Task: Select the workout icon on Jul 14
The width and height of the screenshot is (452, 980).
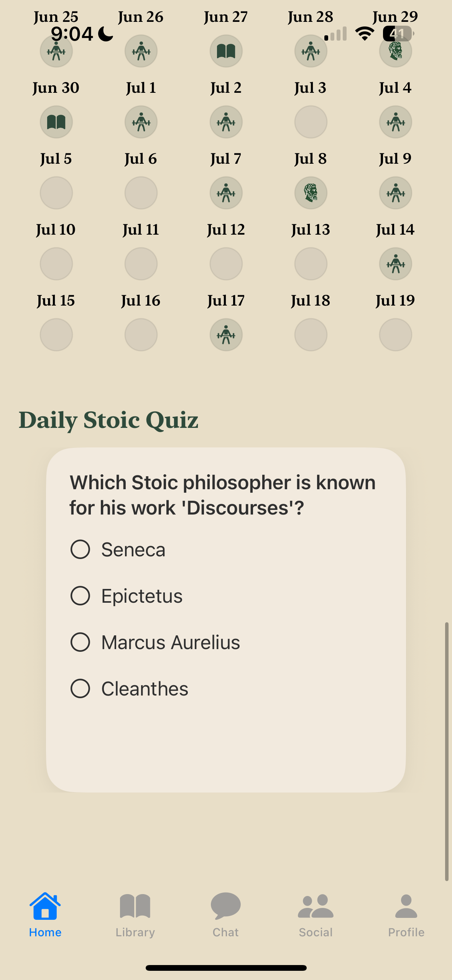Action: click(395, 263)
